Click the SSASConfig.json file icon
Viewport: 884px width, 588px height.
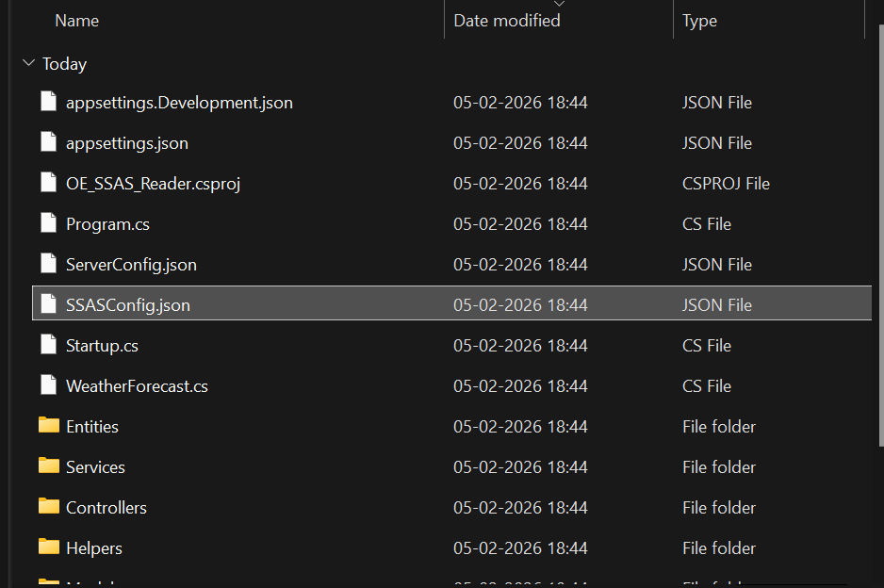[x=49, y=304]
